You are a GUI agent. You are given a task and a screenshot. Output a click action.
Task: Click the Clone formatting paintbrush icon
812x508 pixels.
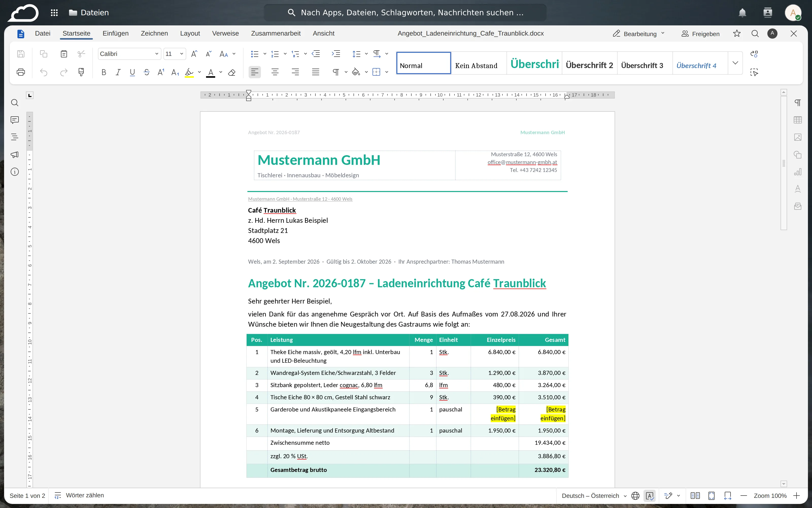click(81, 72)
